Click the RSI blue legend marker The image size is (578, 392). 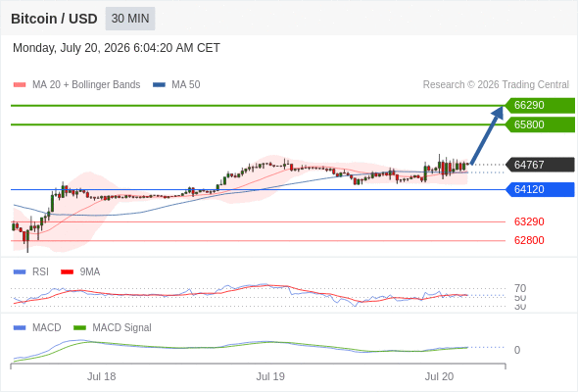[x=20, y=272]
